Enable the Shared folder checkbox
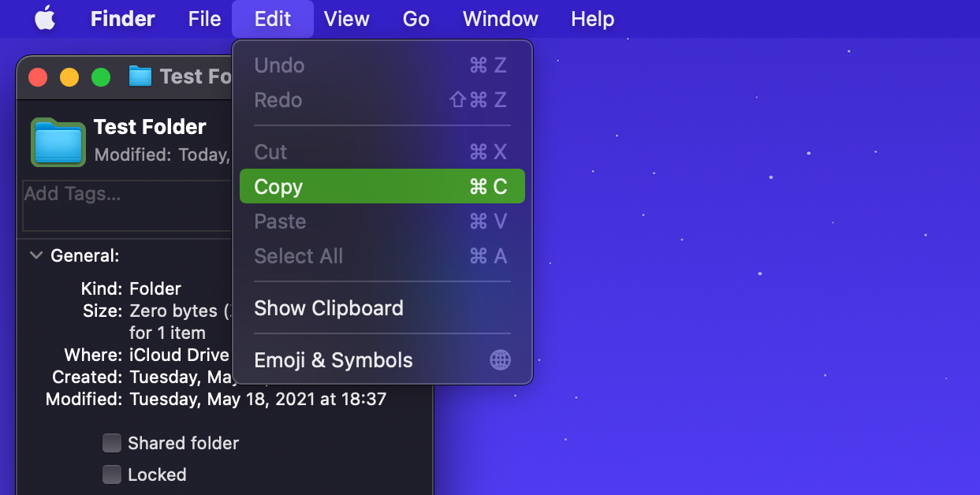This screenshot has height=495, width=980. coord(112,443)
